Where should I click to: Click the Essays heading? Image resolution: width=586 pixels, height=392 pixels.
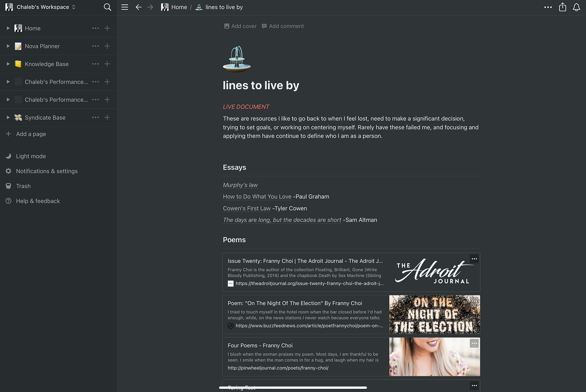point(234,168)
